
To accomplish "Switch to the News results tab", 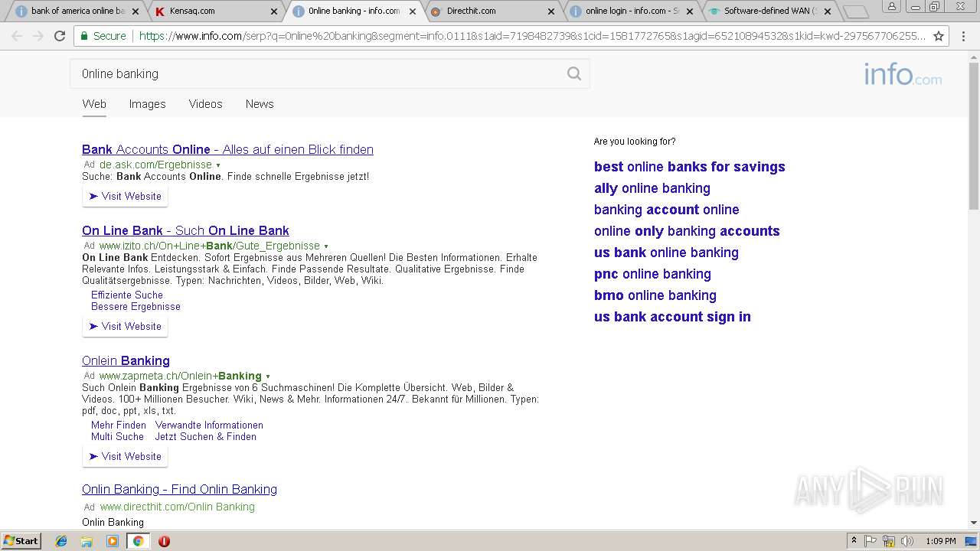I will click(260, 104).
